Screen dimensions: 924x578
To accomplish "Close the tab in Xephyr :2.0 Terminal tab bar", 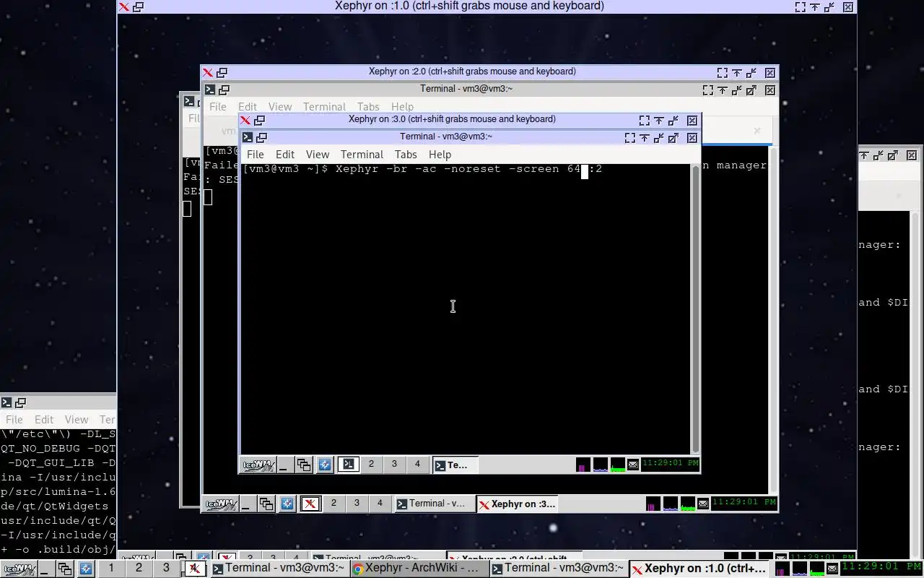I will click(x=757, y=131).
